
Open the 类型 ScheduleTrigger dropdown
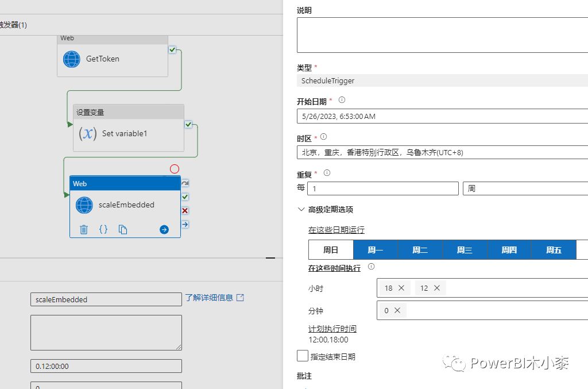443,80
